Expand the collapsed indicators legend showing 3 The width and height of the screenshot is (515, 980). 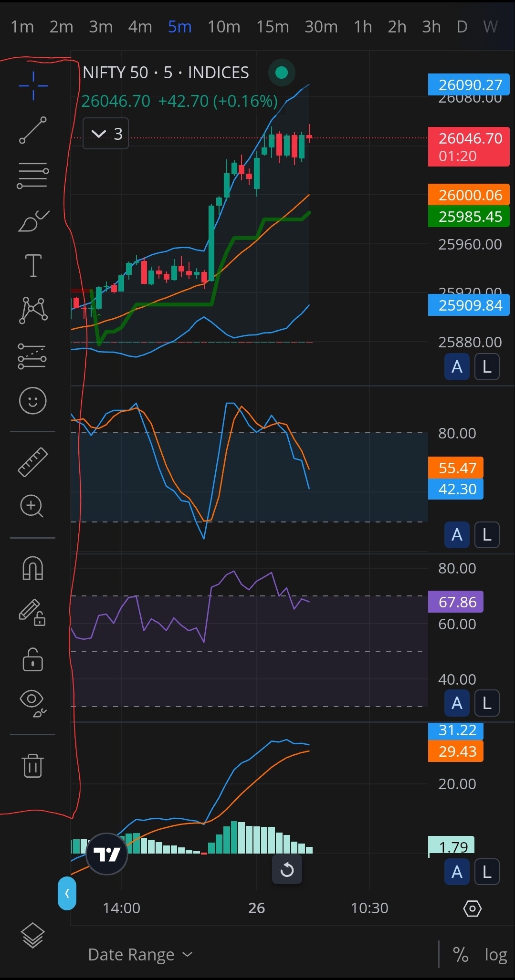click(x=105, y=134)
